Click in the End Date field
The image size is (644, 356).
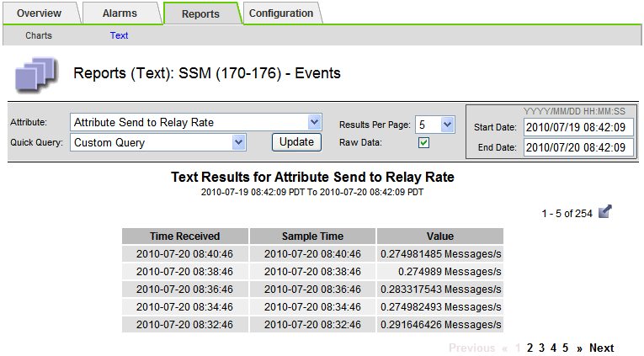point(578,146)
